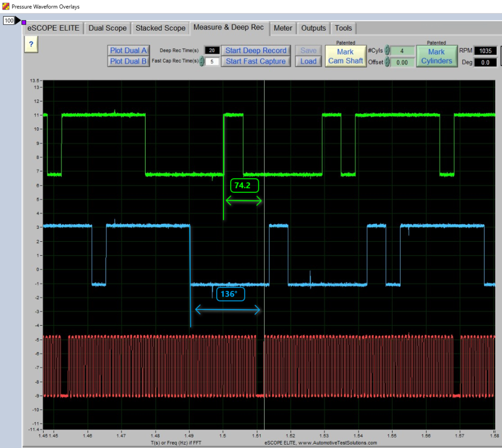The width and height of the screenshot is (502, 448).
Task: Click the Plot Dual B button
Action: [x=129, y=61]
